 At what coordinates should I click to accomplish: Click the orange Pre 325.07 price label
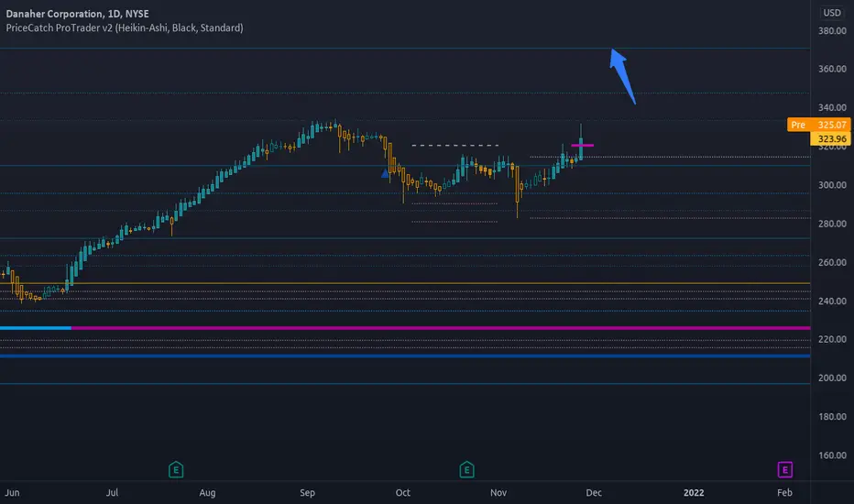click(x=818, y=125)
